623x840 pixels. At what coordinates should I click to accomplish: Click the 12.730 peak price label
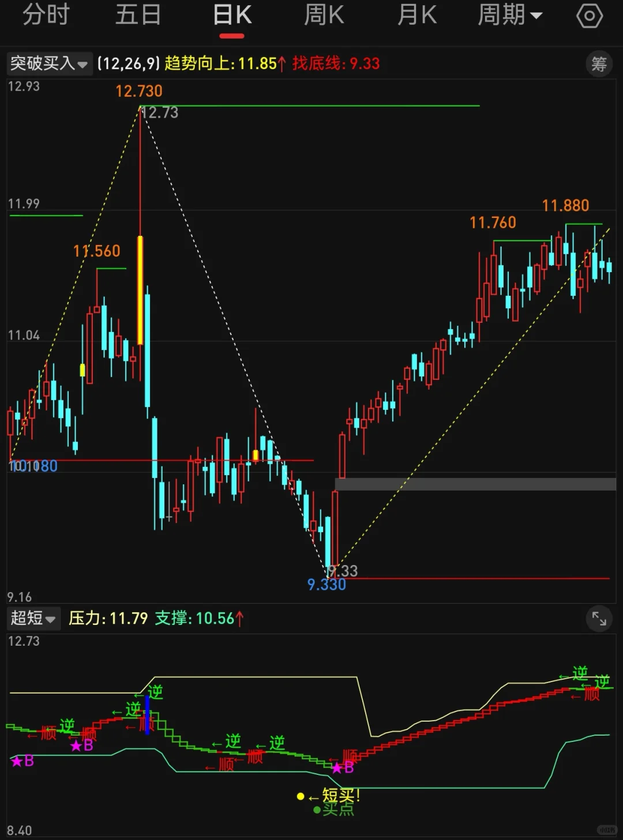coord(139,91)
